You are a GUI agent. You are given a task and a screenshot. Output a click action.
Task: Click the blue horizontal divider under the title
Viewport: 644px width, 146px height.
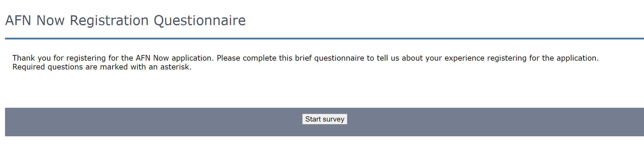(x=323, y=39)
